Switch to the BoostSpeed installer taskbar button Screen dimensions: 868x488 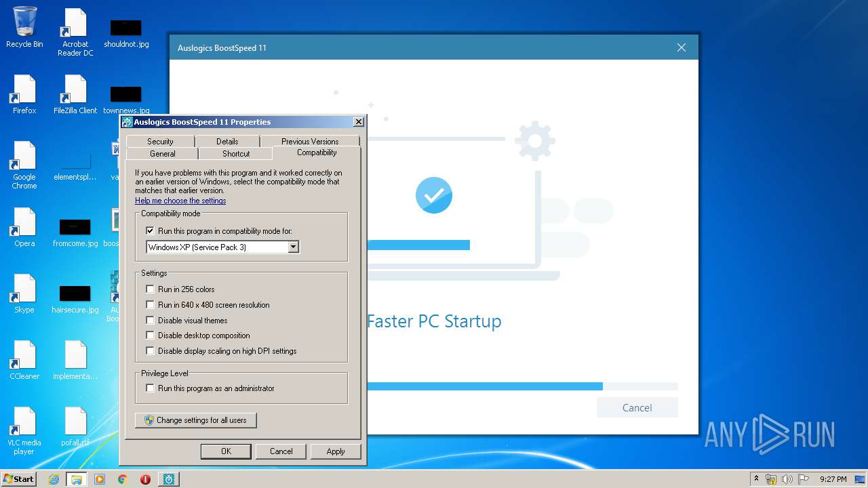[169, 479]
